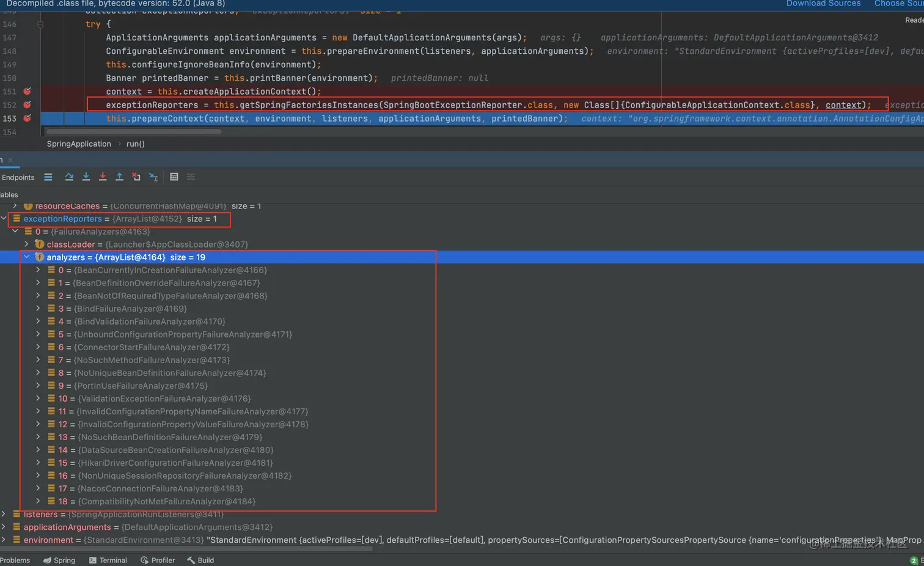Click the code fold marker on line 146
Image resolution: width=924 pixels, height=566 pixels.
[x=40, y=24]
